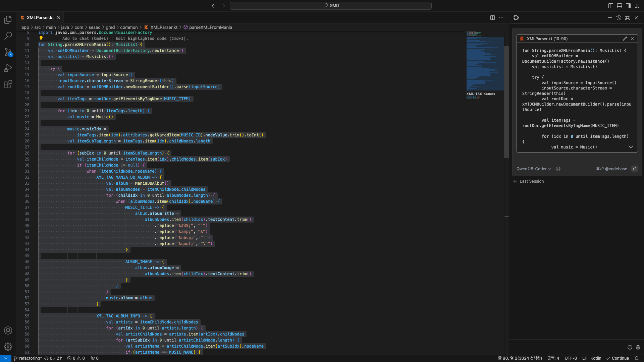Split the editor to the right

(x=492, y=18)
